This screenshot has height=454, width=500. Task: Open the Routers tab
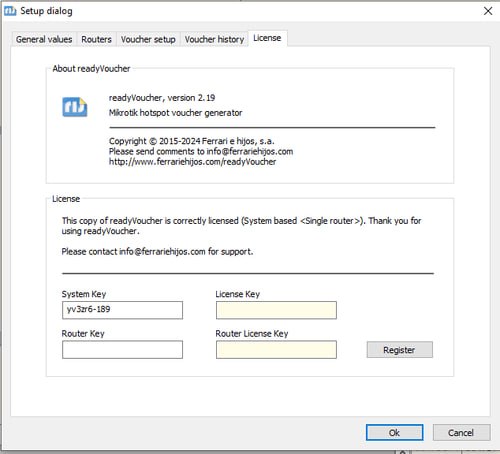(96, 39)
